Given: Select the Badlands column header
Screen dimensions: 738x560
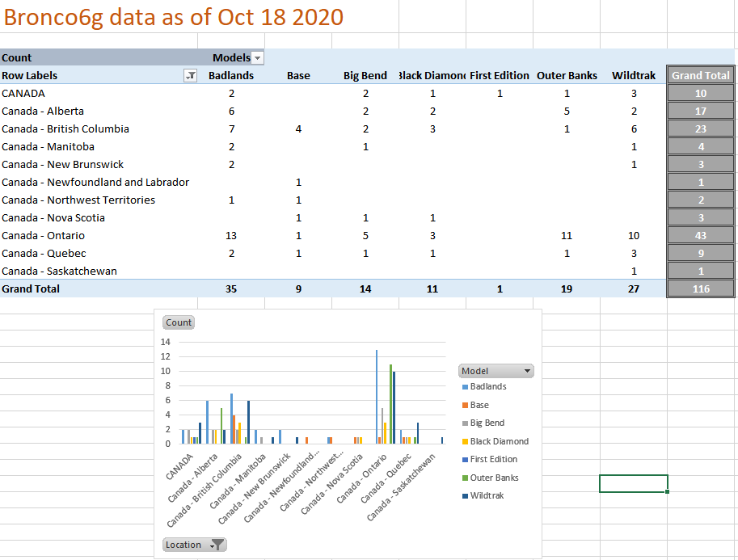Looking at the screenshot, I should 231,75.
